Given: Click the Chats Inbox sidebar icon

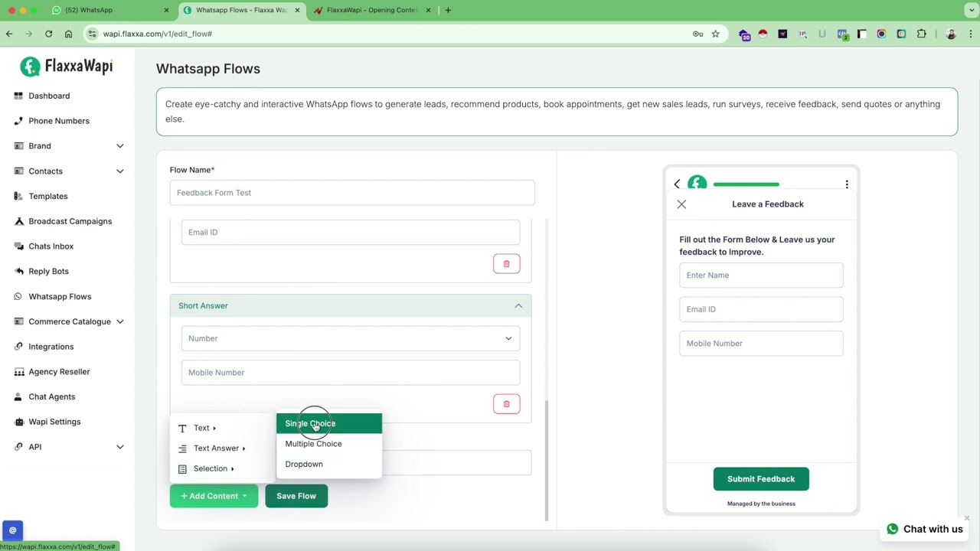Looking at the screenshot, I should coord(18,246).
